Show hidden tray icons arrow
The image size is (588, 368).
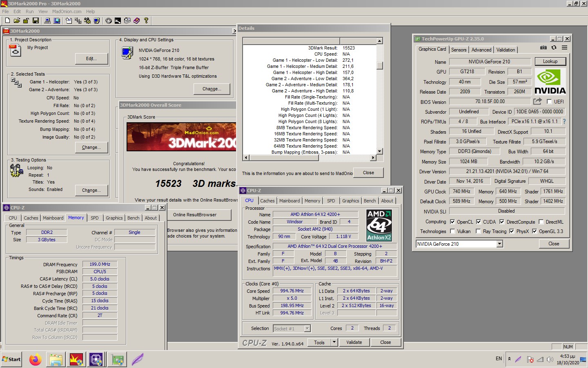click(509, 359)
